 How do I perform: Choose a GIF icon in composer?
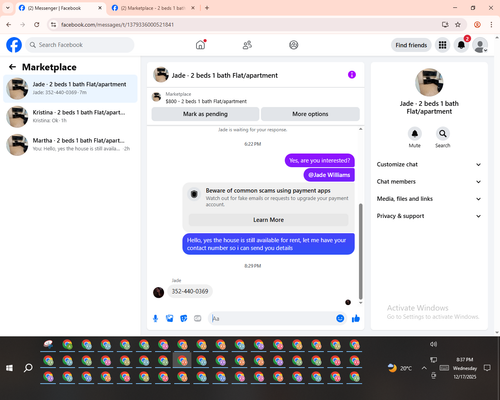198,319
